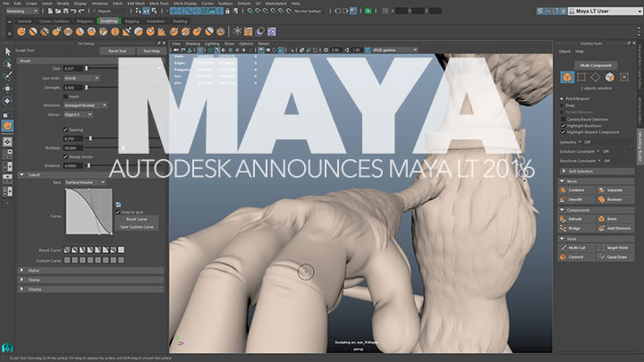The width and height of the screenshot is (644, 362).
Task: Open Falloff Type Surface/Volume dropdown
Action: 86,182
